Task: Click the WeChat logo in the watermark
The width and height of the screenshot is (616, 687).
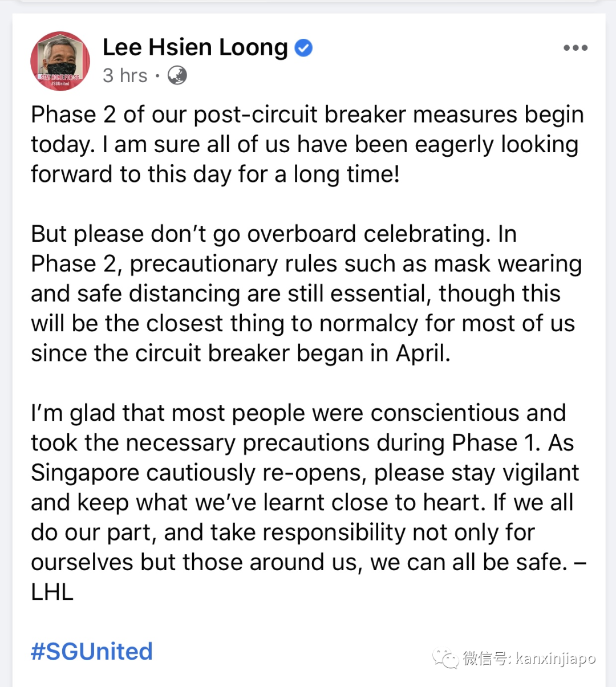Action: tap(445, 658)
